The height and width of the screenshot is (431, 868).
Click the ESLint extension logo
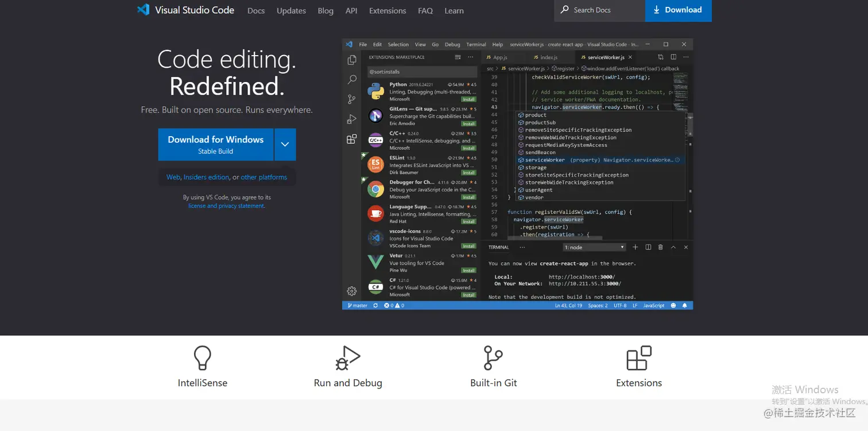point(375,165)
